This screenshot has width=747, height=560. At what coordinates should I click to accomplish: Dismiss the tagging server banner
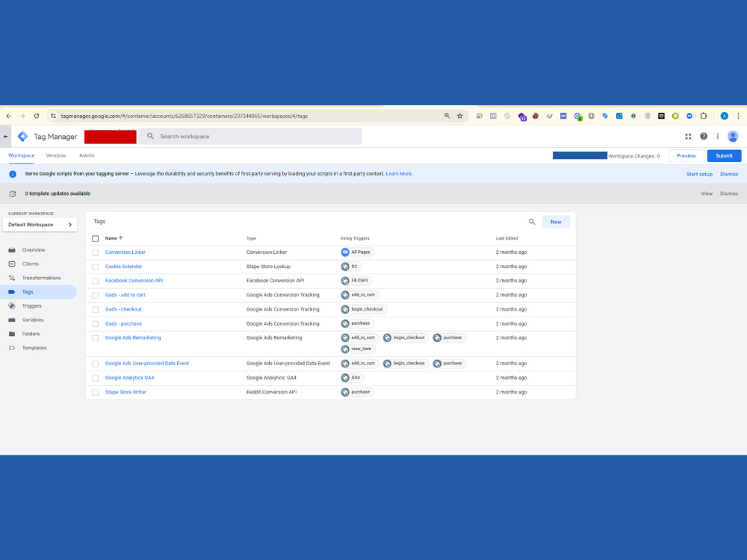(729, 174)
